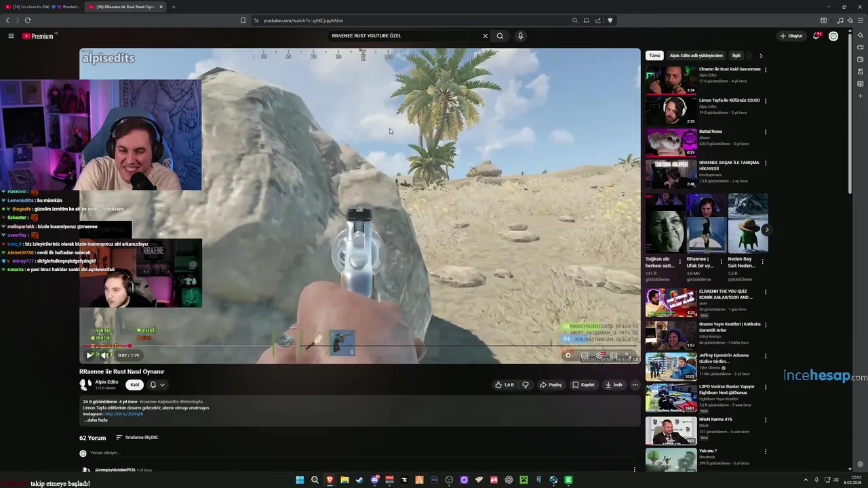The image size is (868, 488).
Task: Open taskbar Search
Action: [x=315, y=480]
